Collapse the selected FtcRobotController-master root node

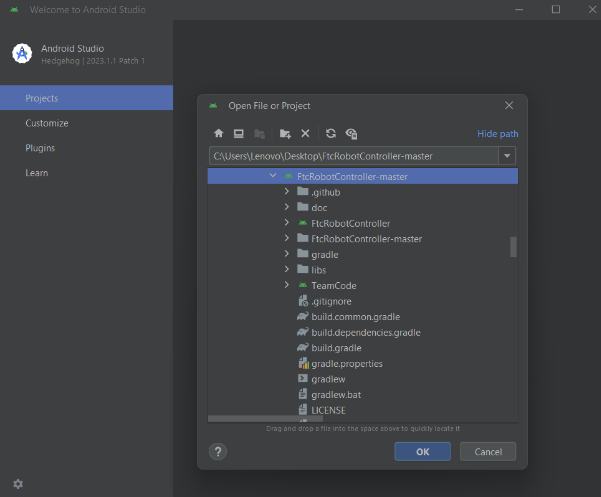click(273, 176)
